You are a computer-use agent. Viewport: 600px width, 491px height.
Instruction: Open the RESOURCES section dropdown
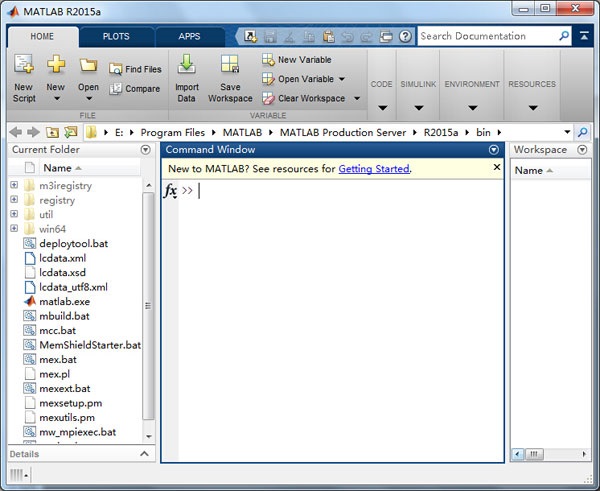[x=533, y=108]
